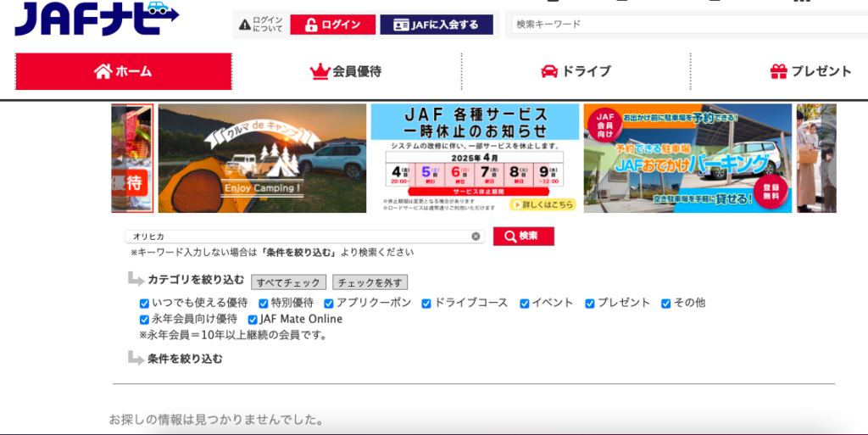Uncheck イベント checkbox
868x435 pixels.
(x=524, y=304)
